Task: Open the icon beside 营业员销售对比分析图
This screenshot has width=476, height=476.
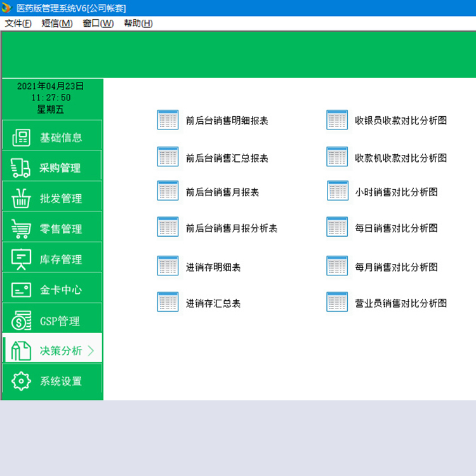Action: coord(337,301)
